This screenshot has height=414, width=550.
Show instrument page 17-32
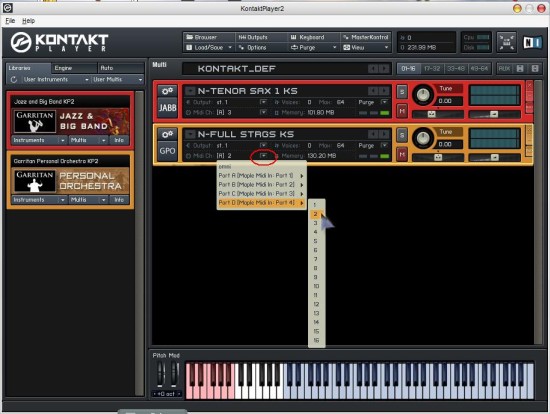pyautogui.click(x=432, y=69)
